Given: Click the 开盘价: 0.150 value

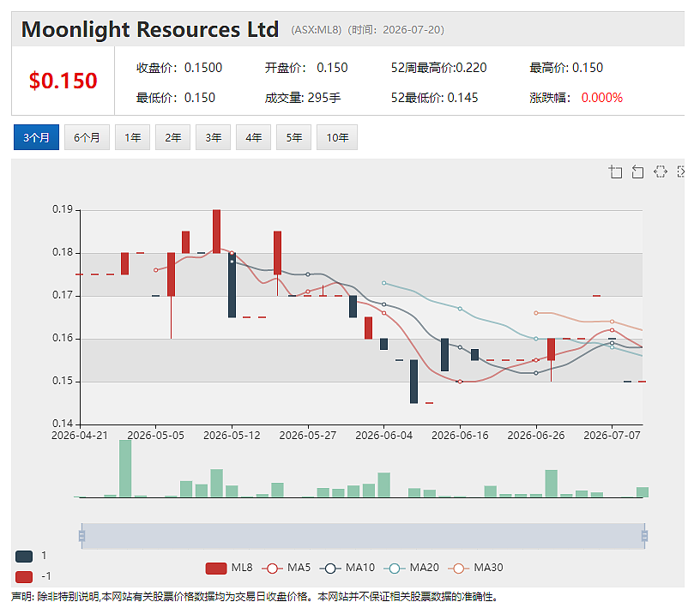Looking at the screenshot, I should [x=306, y=68].
